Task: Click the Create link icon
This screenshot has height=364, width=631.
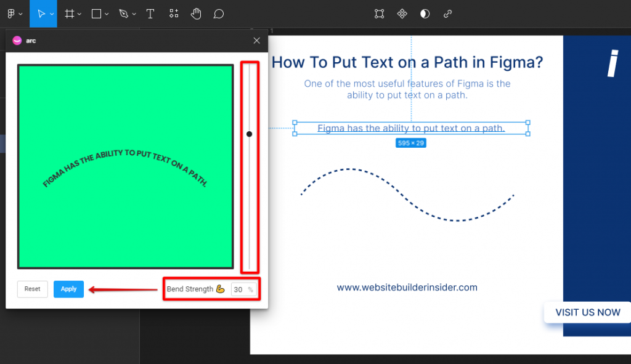Action: tap(448, 14)
